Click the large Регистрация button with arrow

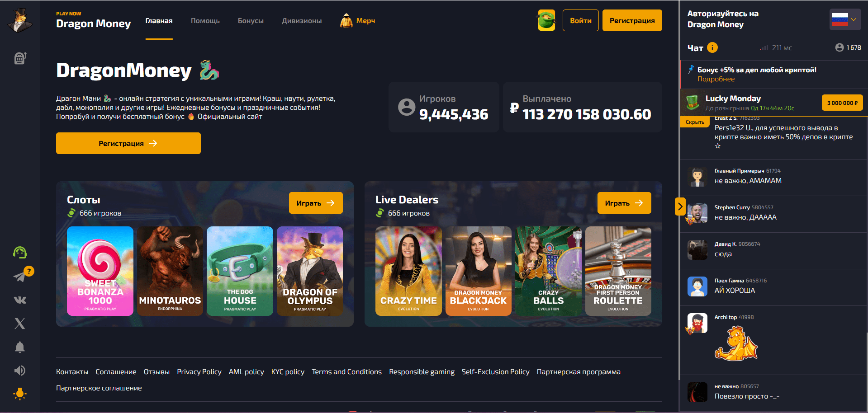click(128, 143)
